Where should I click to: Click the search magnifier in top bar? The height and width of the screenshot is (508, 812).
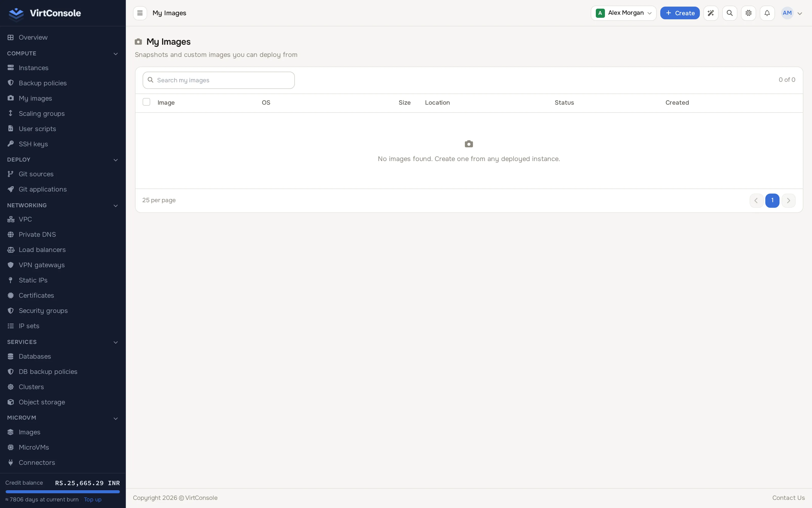(730, 13)
